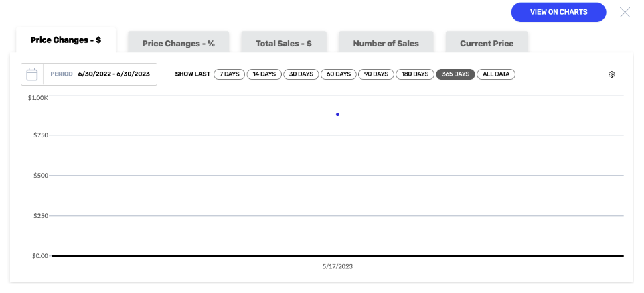Screen dimensions: 644x293
Task: Pick the 90 Days option
Action: 376,74
